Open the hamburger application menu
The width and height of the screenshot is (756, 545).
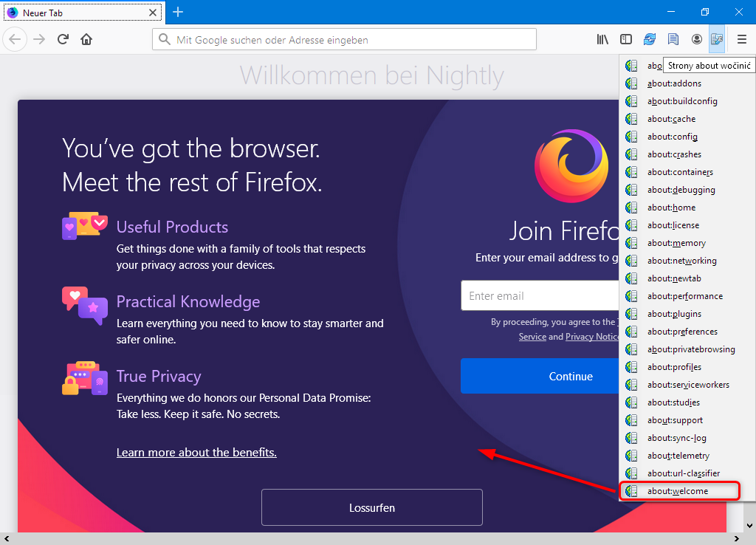742,39
